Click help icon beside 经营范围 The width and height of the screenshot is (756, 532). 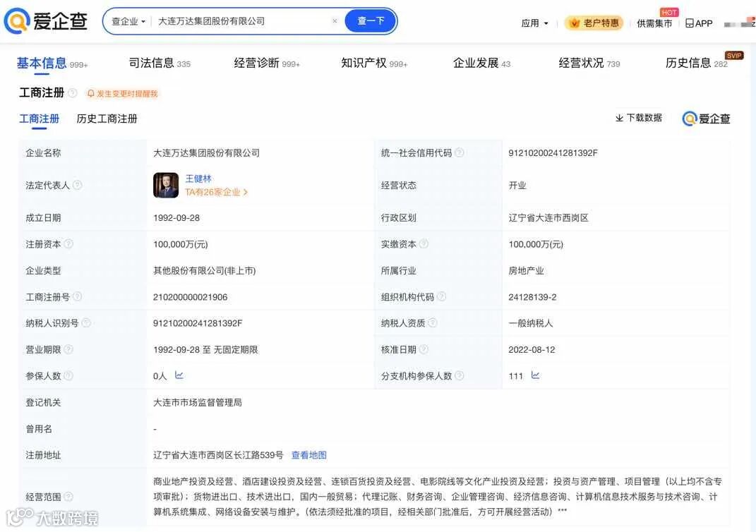tap(68, 496)
